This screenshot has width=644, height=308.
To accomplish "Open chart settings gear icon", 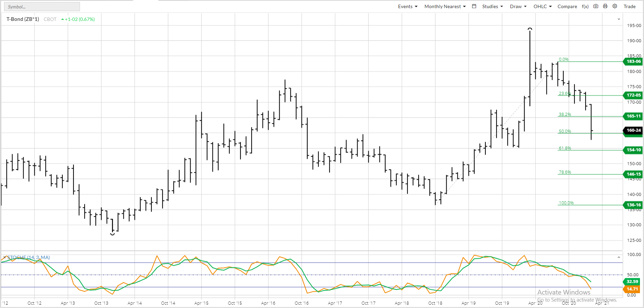I will tap(615, 6).
